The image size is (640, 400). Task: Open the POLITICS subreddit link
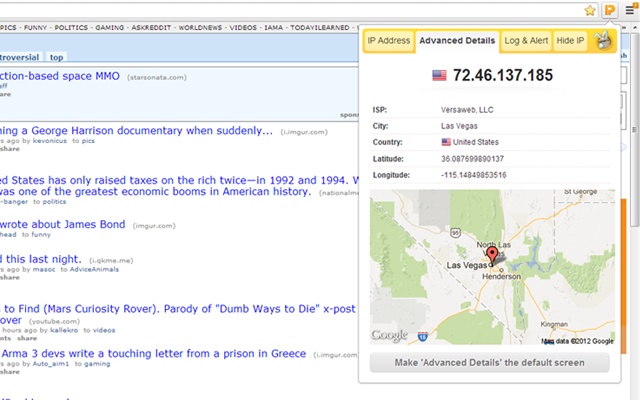[71, 28]
